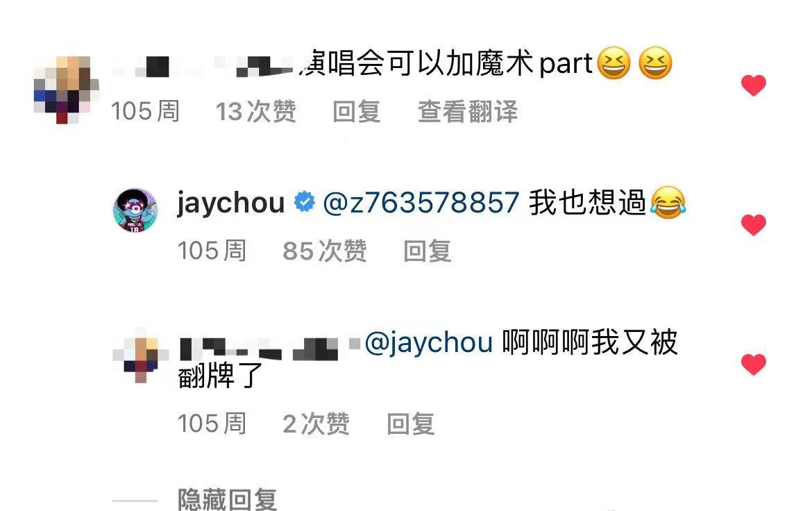Click 查看翻译 to view the translation
812x511 pixels.
[x=468, y=111]
